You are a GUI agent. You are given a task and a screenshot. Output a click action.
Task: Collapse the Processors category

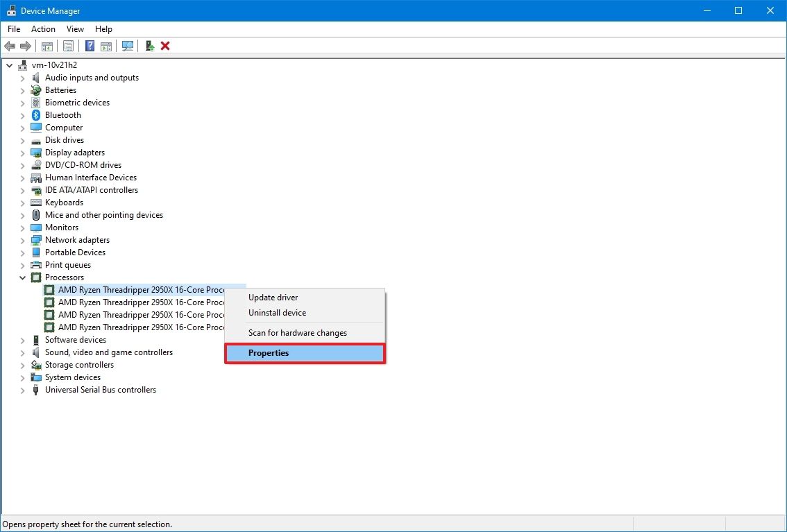point(22,277)
